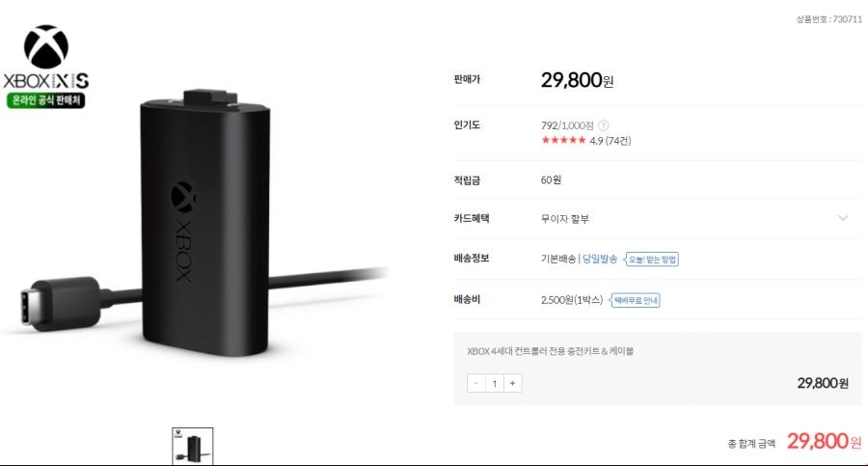Click the green 온라인 공식 판매처 badge
Screen dimensions: 868x466
[x=46, y=100]
